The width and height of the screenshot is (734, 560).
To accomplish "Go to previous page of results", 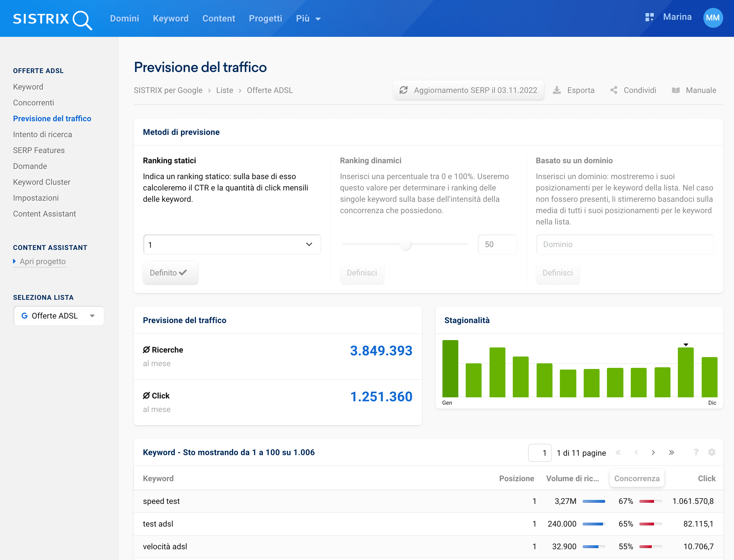I will (x=636, y=452).
